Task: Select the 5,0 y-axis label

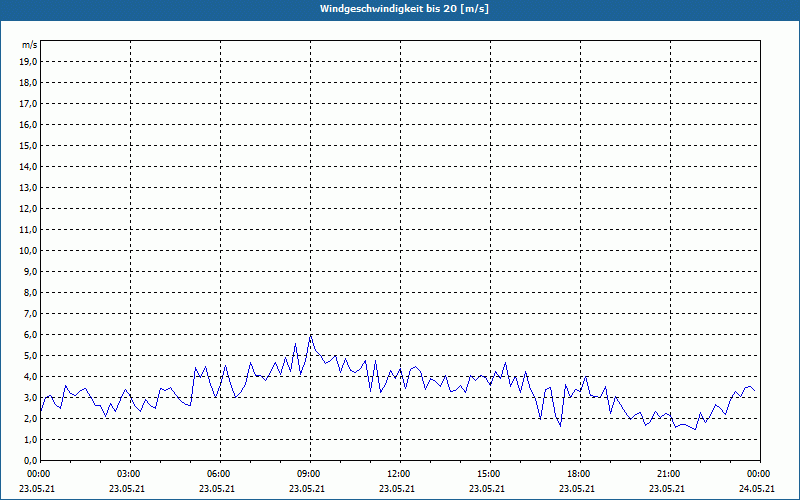Action: [31, 355]
